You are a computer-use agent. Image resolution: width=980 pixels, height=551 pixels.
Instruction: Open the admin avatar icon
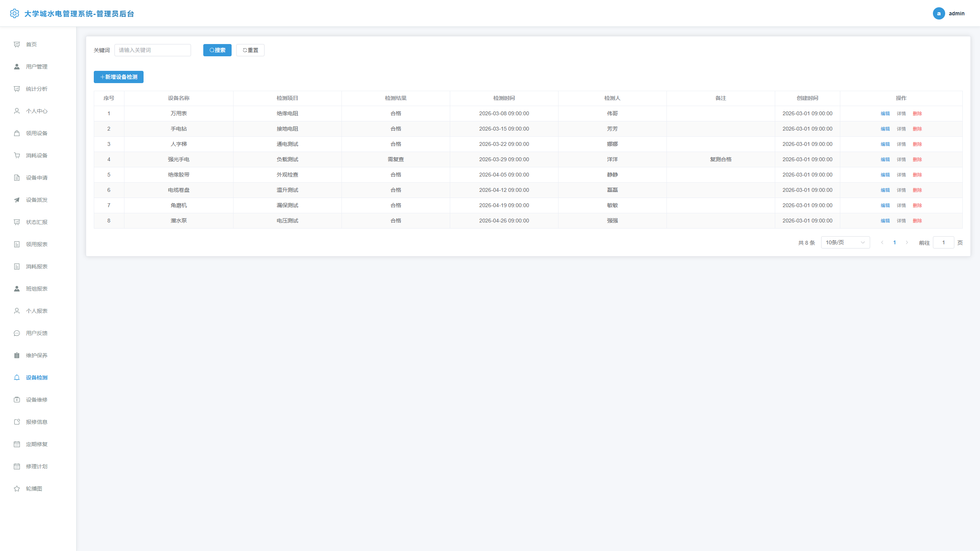[x=939, y=13]
